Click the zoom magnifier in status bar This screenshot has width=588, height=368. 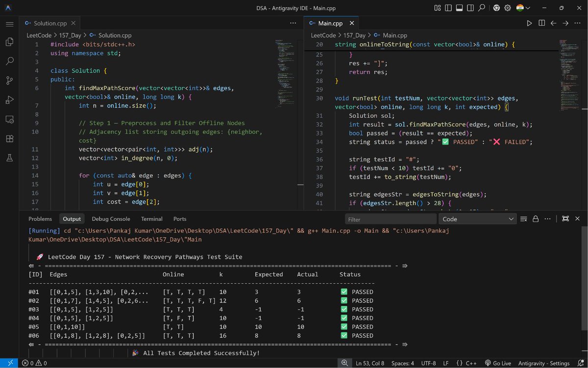tap(345, 363)
